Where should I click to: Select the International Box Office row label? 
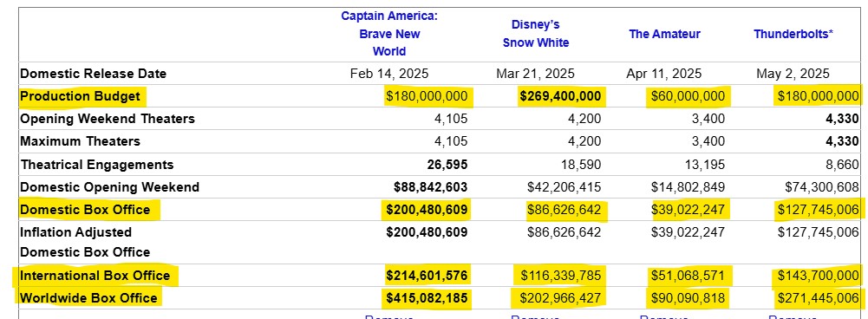95,276
